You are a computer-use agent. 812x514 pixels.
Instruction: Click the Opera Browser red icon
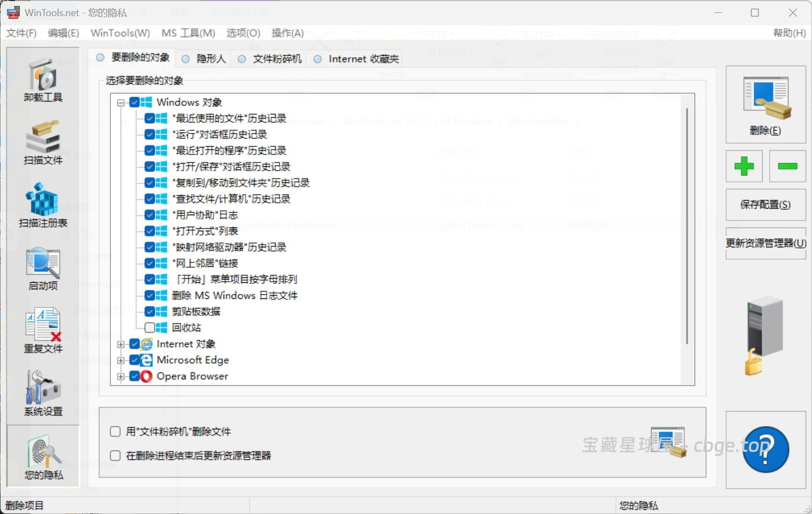[146, 376]
